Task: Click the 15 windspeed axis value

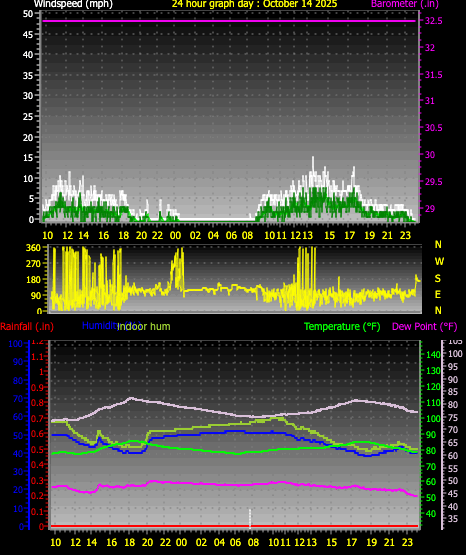Action: [x=28, y=158]
